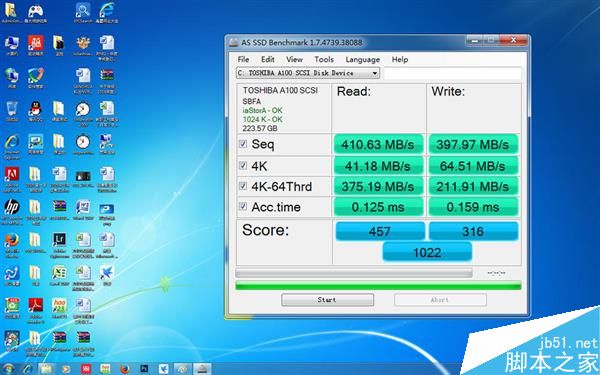
Task: Expand the TOSHIBA A100 drive dropdown
Action: point(308,73)
